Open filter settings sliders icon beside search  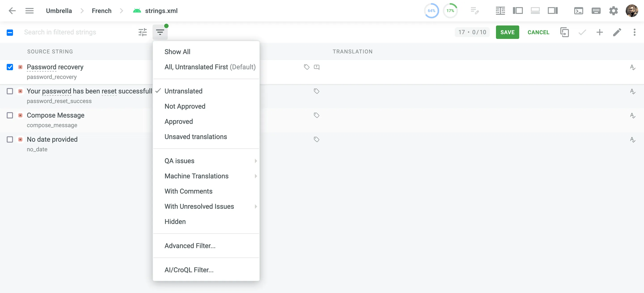tap(142, 32)
